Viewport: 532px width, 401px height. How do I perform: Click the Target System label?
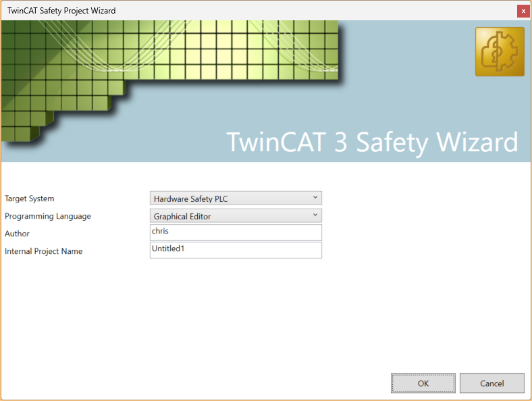(x=30, y=198)
